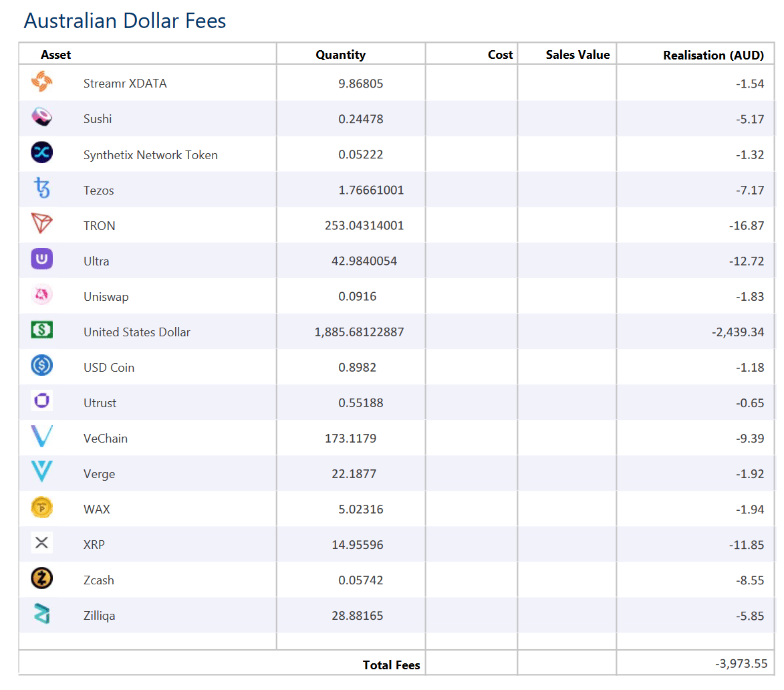784x690 pixels.
Task: Click quantity value 14.95596
Action: pyautogui.click(x=358, y=545)
